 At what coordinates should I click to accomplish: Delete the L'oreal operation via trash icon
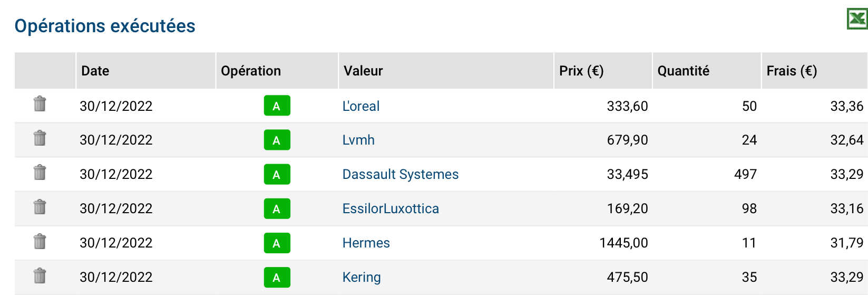point(40,103)
